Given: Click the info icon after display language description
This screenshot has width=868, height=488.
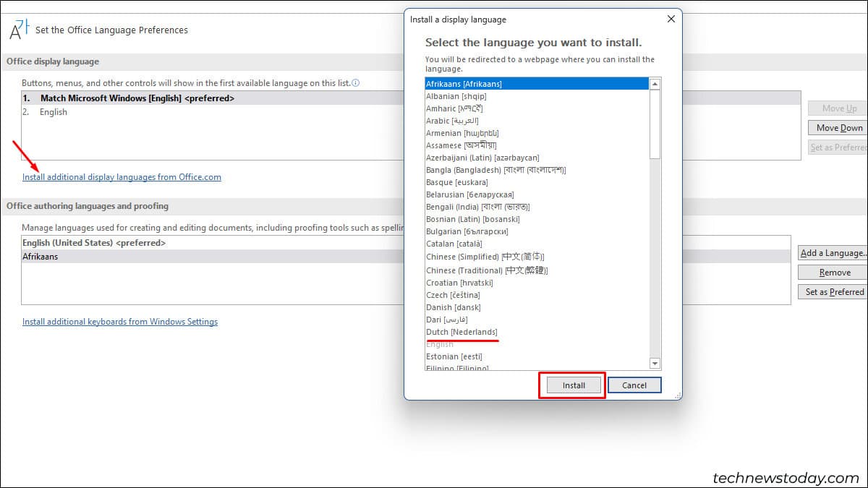Looking at the screenshot, I should point(355,83).
